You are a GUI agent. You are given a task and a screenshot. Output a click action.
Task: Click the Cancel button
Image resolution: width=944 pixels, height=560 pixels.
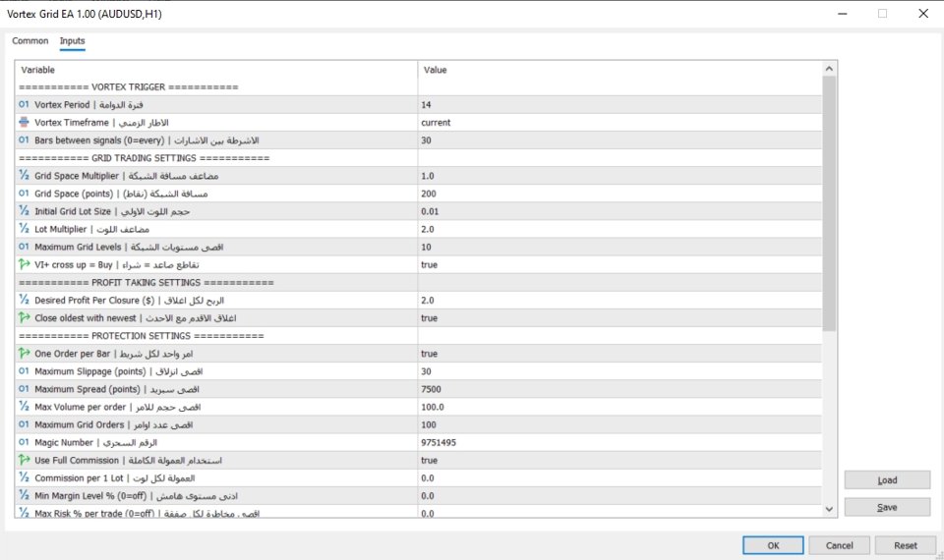(839, 545)
